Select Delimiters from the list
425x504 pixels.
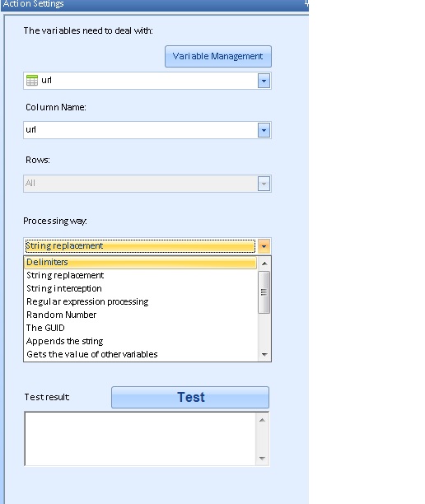click(x=141, y=262)
